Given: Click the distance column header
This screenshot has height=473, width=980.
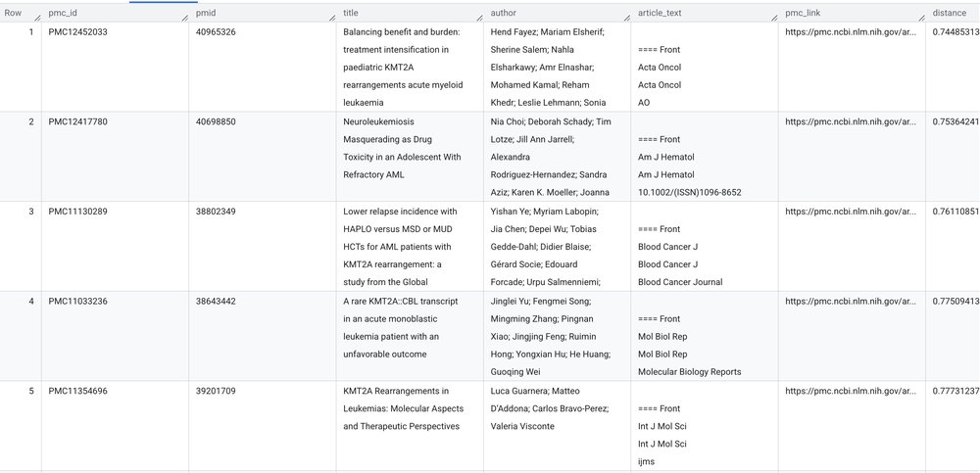Looking at the screenshot, I should pyautogui.click(x=949, y=13).
